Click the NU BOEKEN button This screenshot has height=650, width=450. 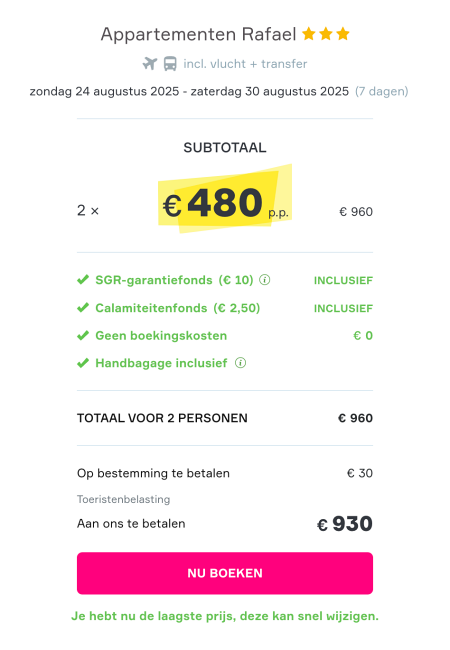click(225, 573)
